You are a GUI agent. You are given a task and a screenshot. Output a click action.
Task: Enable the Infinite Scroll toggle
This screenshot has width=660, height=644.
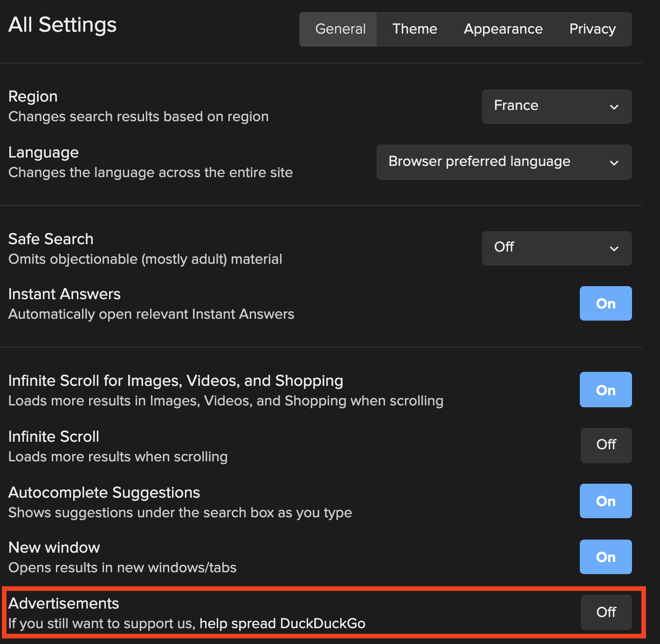606,445
